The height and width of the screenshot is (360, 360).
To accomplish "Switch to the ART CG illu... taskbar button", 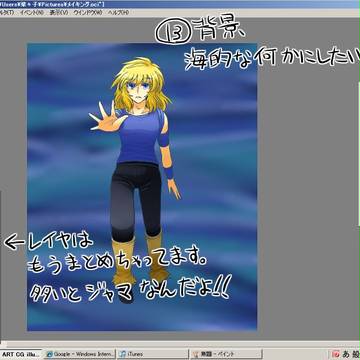I will (x=21, y=354).
